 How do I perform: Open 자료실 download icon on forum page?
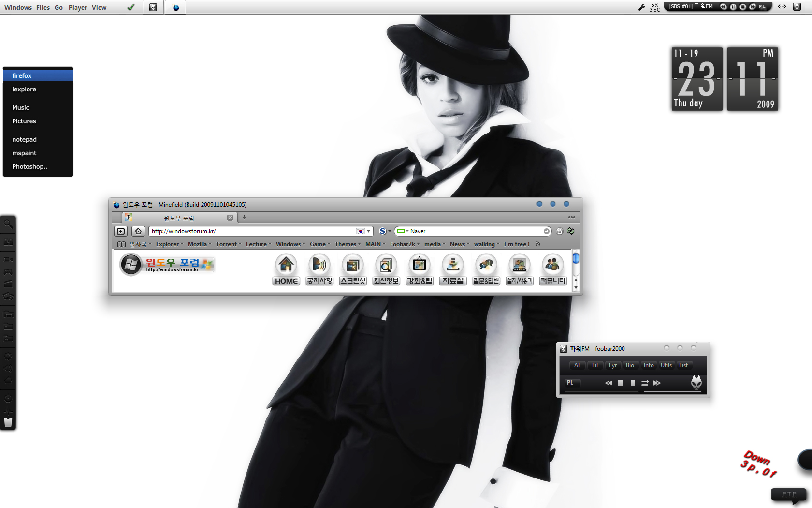tap(453, 270)
